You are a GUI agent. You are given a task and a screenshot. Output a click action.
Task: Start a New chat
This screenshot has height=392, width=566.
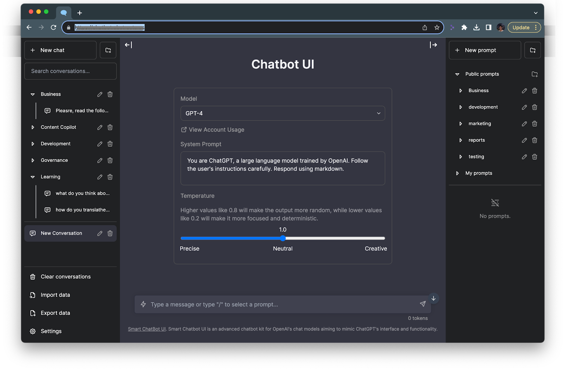coord(60,50)
